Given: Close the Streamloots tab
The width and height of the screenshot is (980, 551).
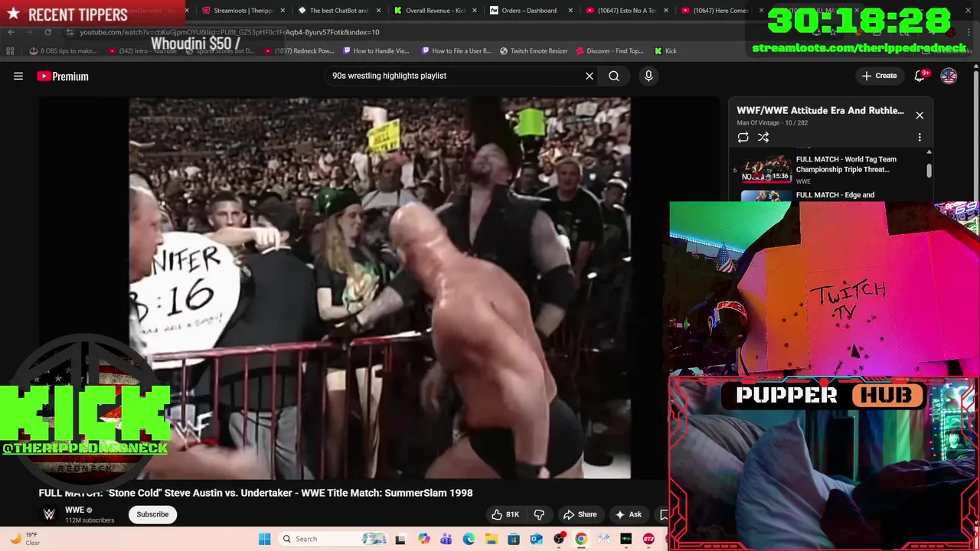Looking at the screenshot, I should 283,11.
